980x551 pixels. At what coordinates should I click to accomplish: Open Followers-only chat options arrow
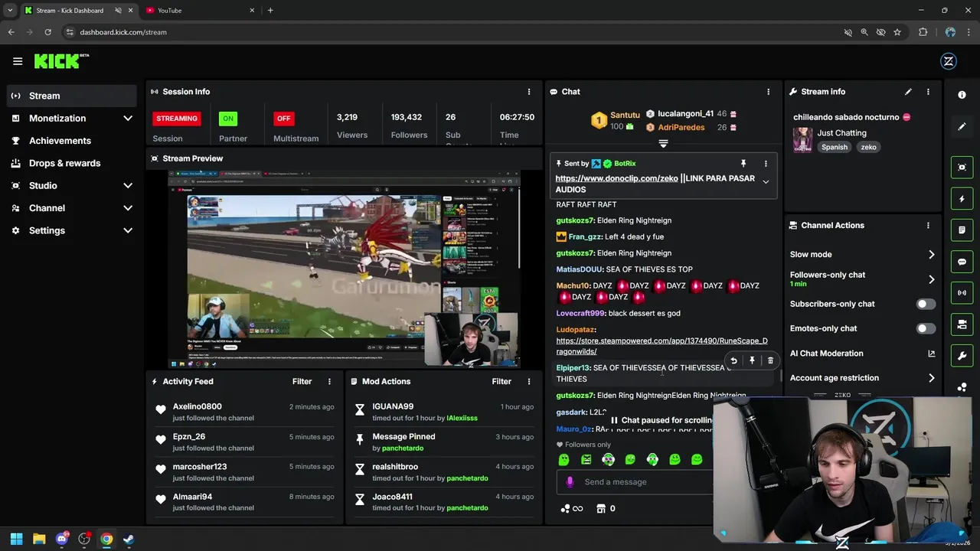coord(931,279)
